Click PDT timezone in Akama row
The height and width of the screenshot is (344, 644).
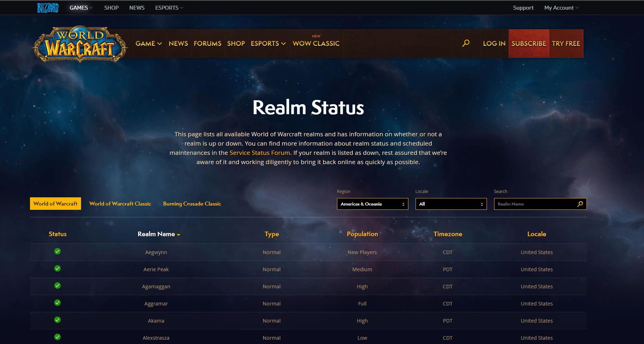click(448, 321)
